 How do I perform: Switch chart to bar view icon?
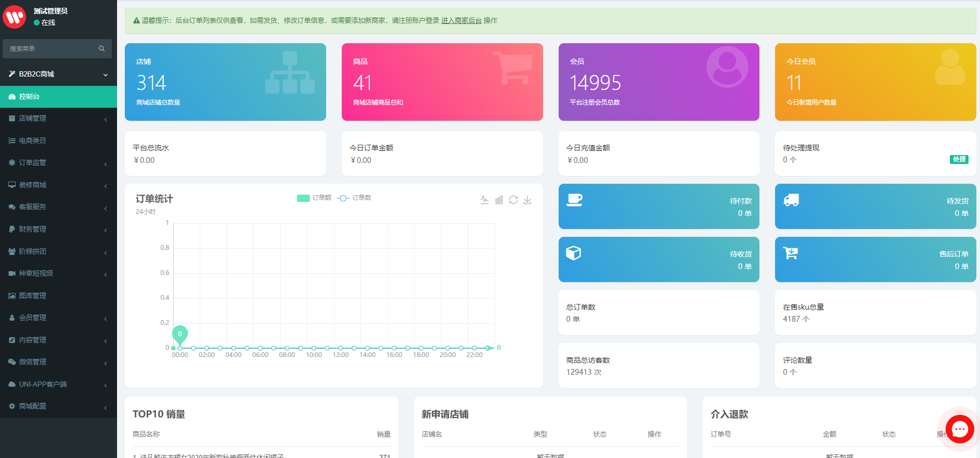coord(499,200)
